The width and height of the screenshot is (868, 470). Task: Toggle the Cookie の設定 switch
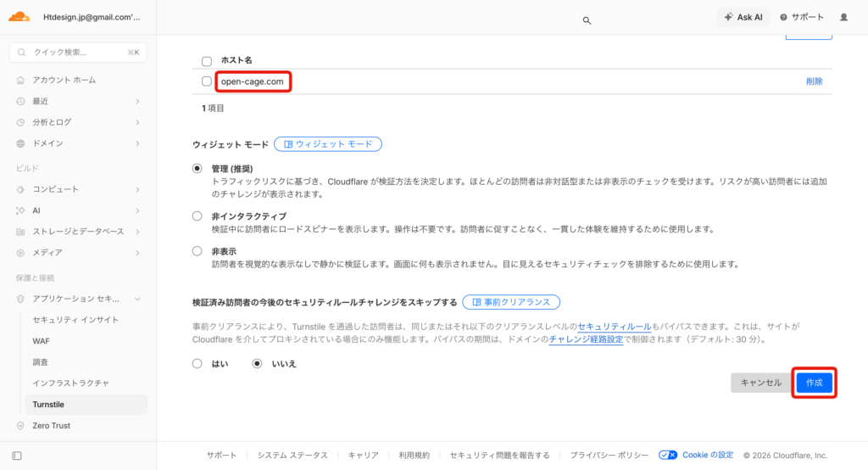click(x=668, y=456)
